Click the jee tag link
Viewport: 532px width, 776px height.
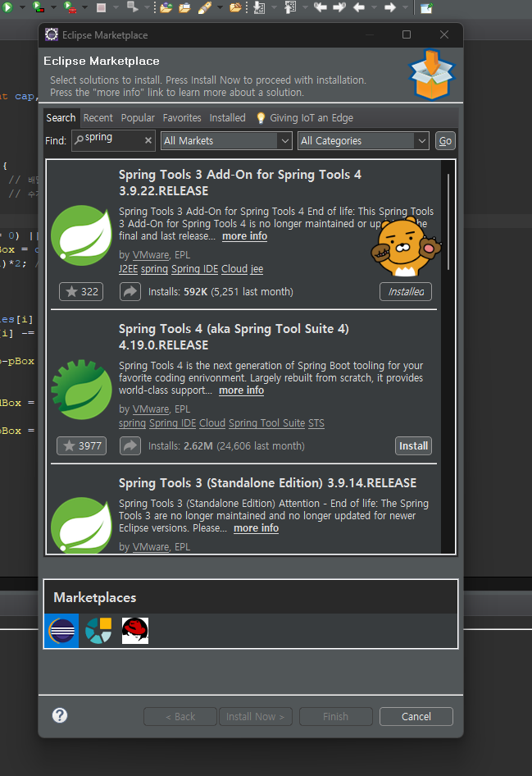257,269
